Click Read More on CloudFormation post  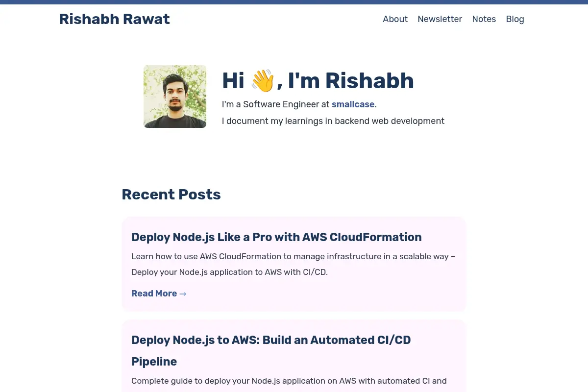click(x=159, y=294)
